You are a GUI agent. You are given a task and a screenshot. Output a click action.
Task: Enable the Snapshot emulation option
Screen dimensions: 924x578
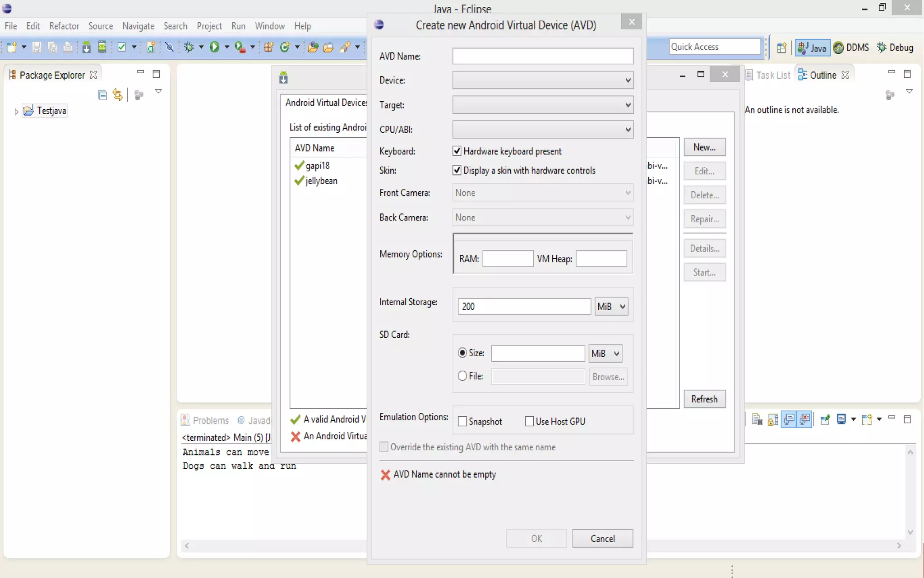462,421
